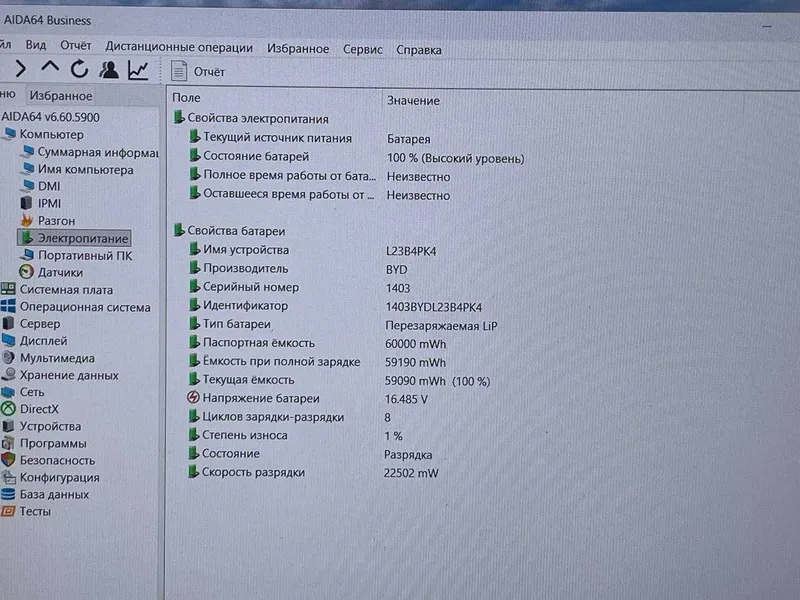The width and height of the screenshot is (800, 600).
Task: Open the Вид menu
Action: (x=36, y=45)
